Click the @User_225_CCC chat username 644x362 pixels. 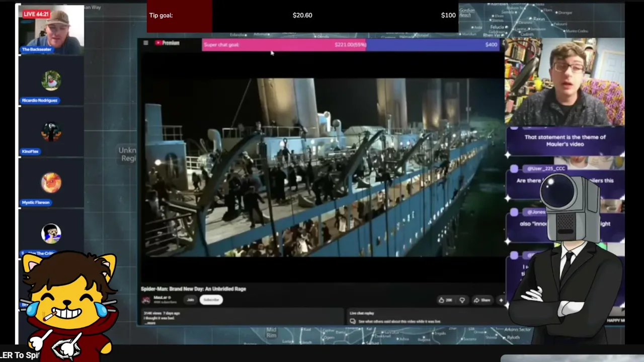(x=545, y=169)
